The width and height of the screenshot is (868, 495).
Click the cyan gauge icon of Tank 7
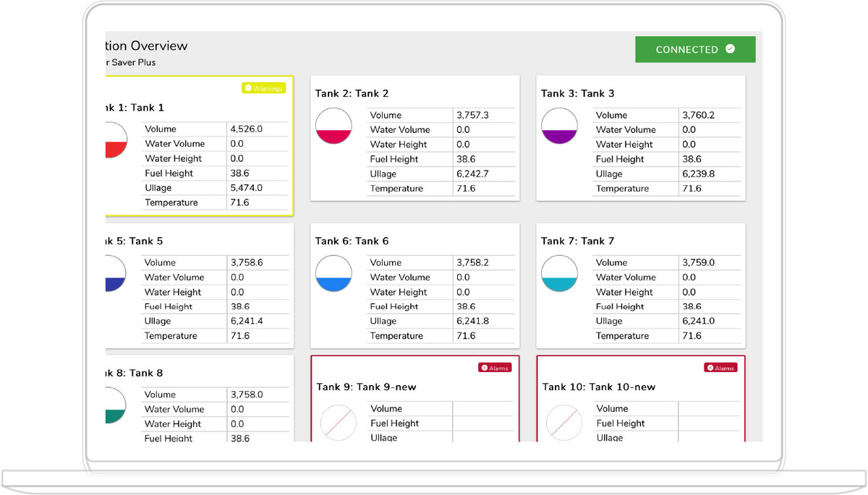[x=559, y=273]
